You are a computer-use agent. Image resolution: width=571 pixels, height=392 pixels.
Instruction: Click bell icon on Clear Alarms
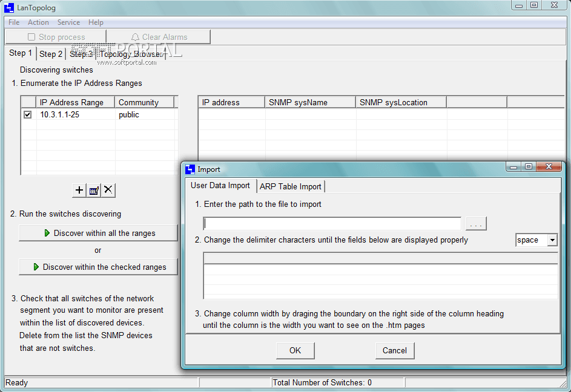(135, 37)
